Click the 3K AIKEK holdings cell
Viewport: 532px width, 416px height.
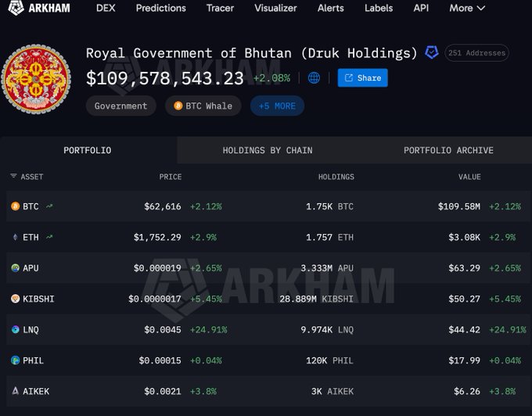point(332,392)
